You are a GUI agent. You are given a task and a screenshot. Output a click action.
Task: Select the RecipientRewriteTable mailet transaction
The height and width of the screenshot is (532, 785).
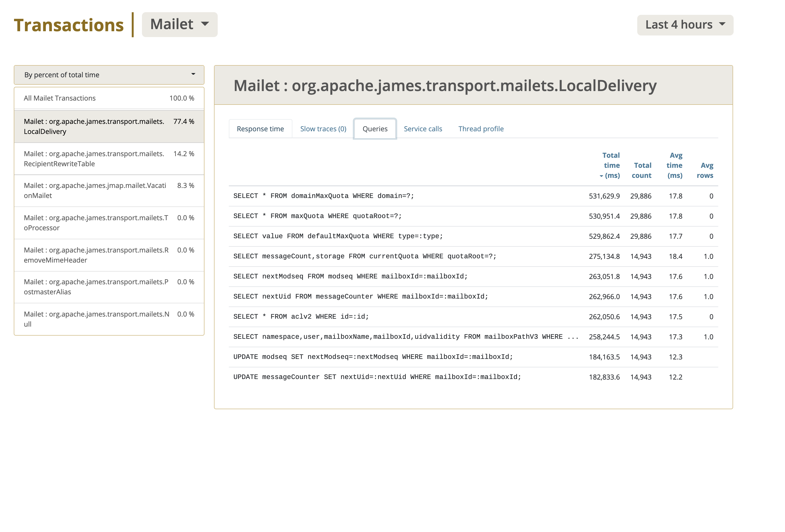(109, 159)
